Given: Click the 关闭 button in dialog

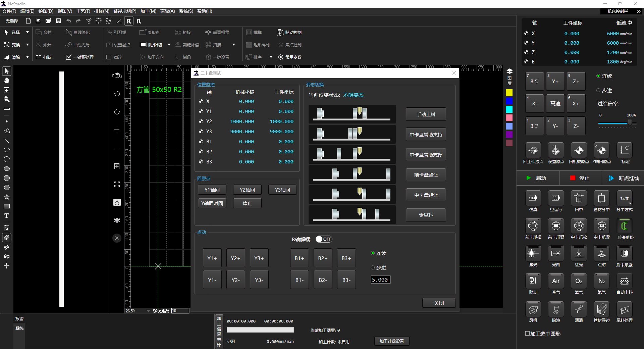Looking at the screenshot, I should [x=439, y=303].
